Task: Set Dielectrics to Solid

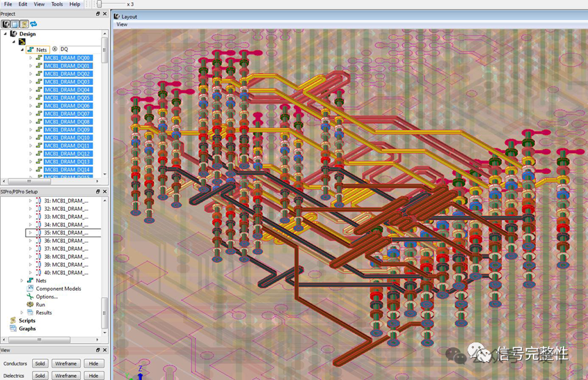Action: click(x=40, y=376)
